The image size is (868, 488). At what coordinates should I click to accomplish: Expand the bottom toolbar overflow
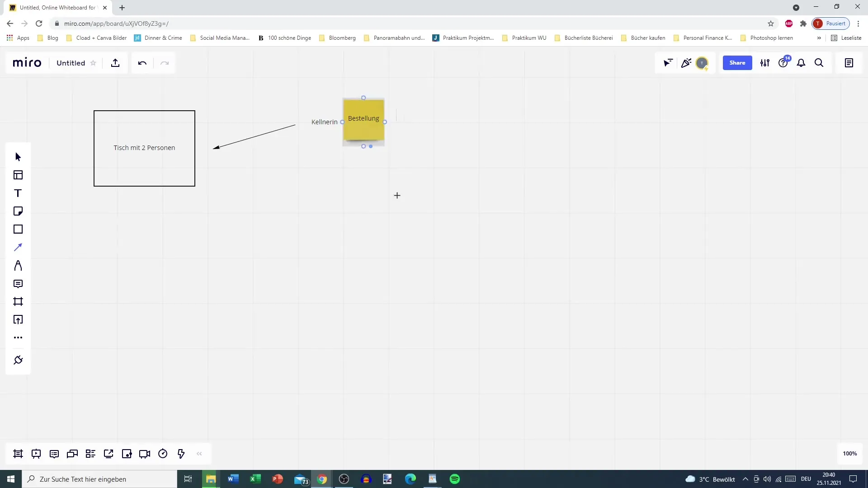point(200,454)
